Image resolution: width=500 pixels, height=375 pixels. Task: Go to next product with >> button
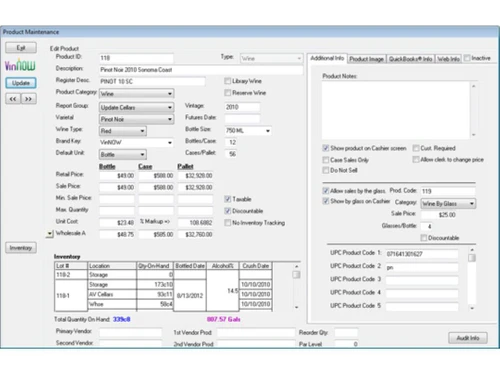click(x=29, y=99)
